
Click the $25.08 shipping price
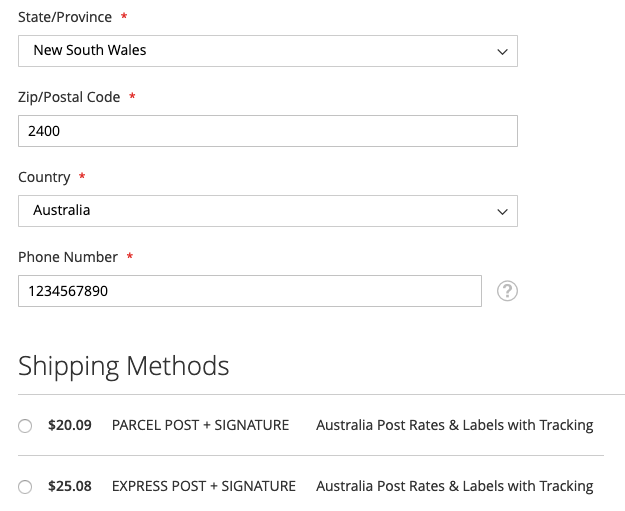[x=70, y=486]
